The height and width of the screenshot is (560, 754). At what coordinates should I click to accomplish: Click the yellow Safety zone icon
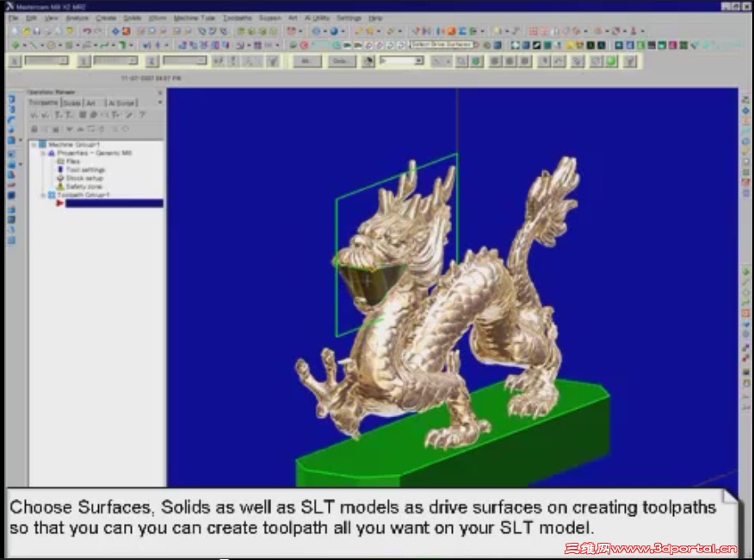(60, 187)
